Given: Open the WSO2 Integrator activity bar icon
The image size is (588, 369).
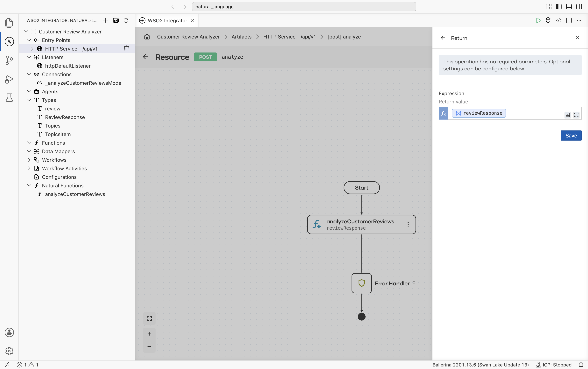Looking at the screenshot, I should point(9,41).
